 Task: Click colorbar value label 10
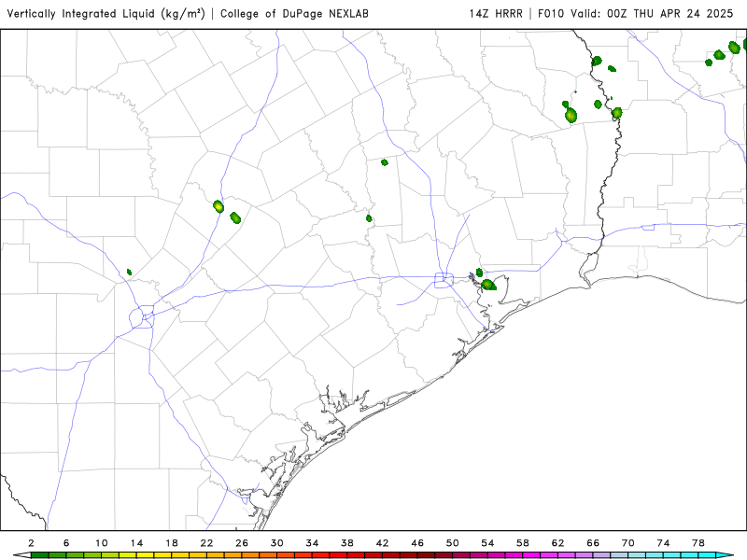(102, 543)
